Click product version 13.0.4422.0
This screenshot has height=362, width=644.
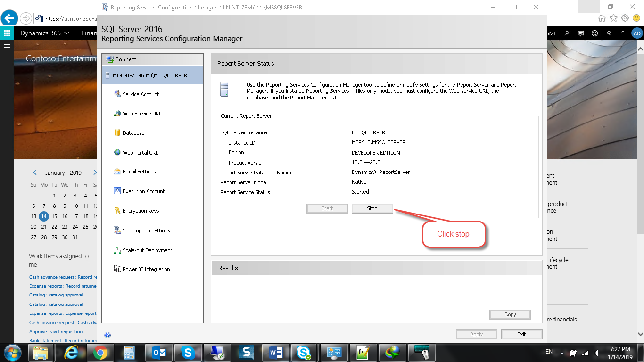(366, 162)
